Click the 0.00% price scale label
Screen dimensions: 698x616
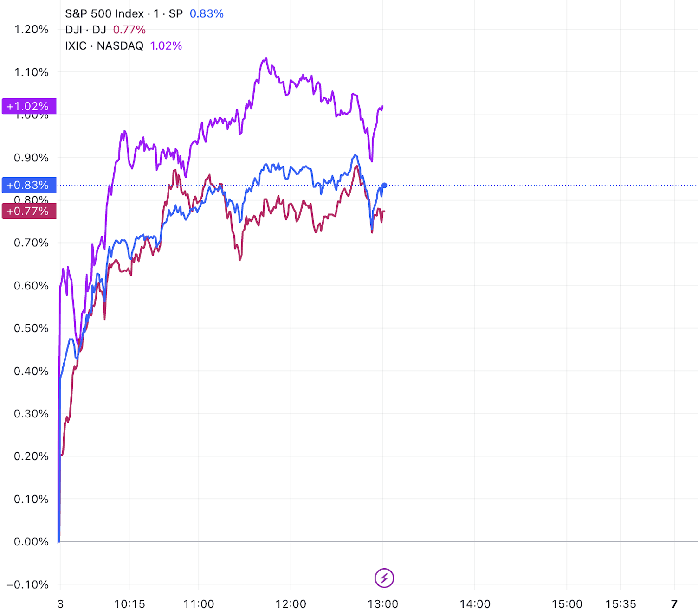[x=31, y=542]
